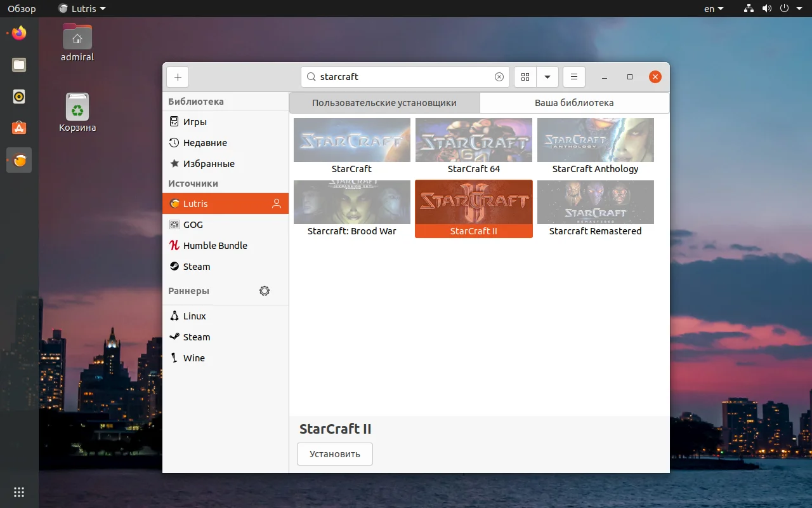This screenshot has height=508, width=812.
Task: Launch Firefox from the dock
Action: (x=19, y=33)
